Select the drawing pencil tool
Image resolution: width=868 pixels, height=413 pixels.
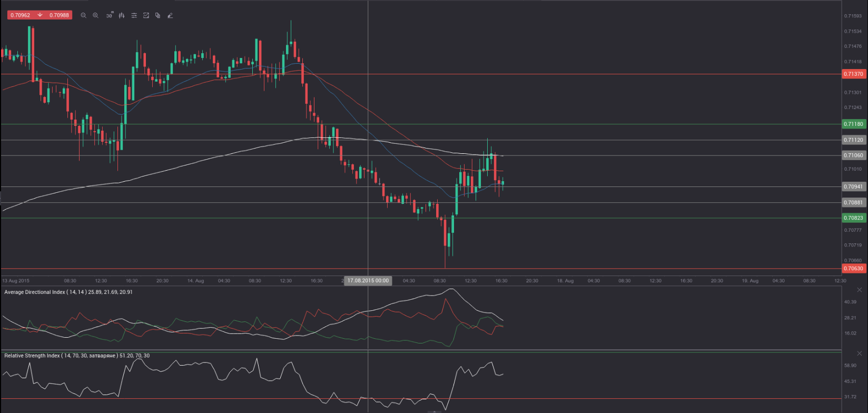pyautogui.click(x=170, y=16)
